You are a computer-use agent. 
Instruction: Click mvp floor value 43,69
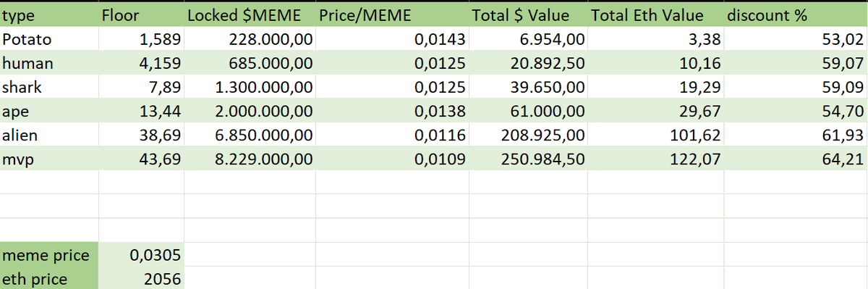pyautogui.click(x=141, y=159)
